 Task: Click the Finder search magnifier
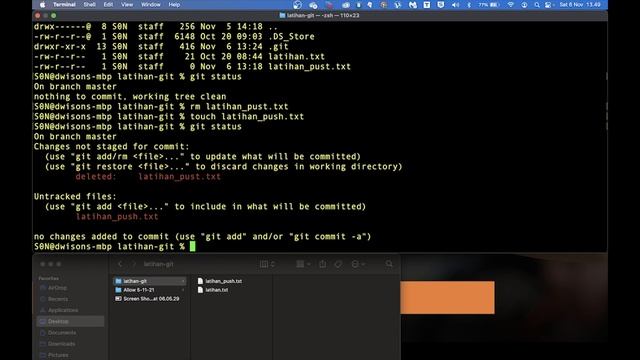(389, 264)
